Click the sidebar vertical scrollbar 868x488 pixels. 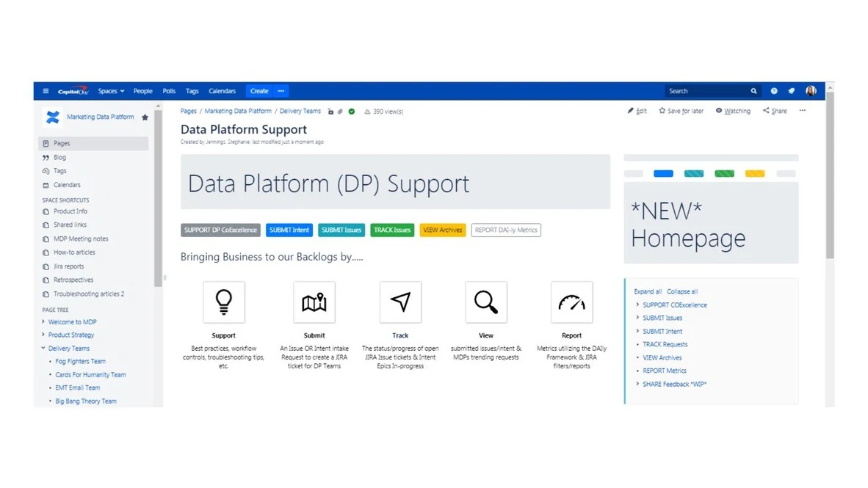tap(158, 198)
